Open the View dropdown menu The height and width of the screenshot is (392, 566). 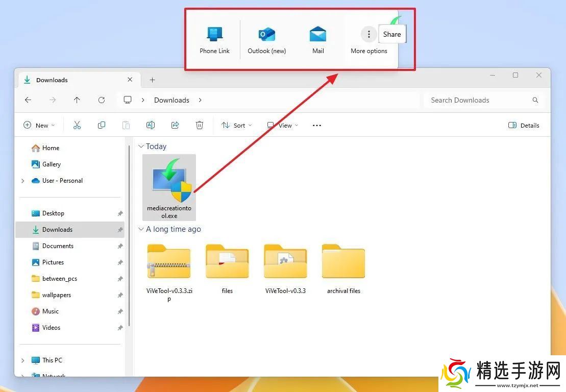(x=282, y=125)
